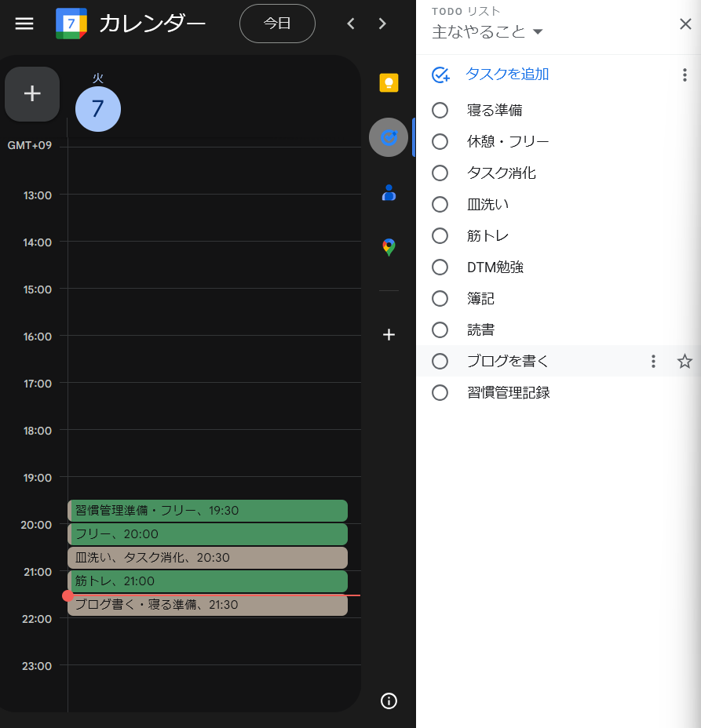
Task: Click the 今日 button
Action: pos(277,24)
